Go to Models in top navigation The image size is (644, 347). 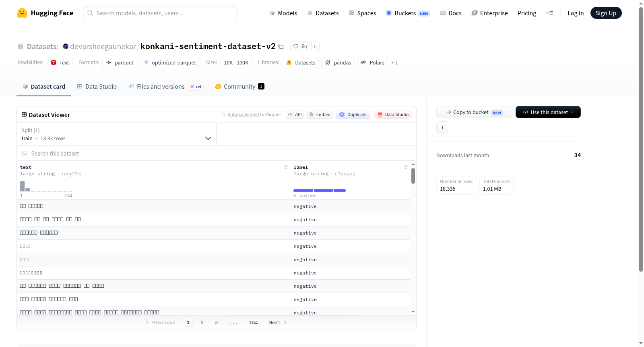coord(283,13)
